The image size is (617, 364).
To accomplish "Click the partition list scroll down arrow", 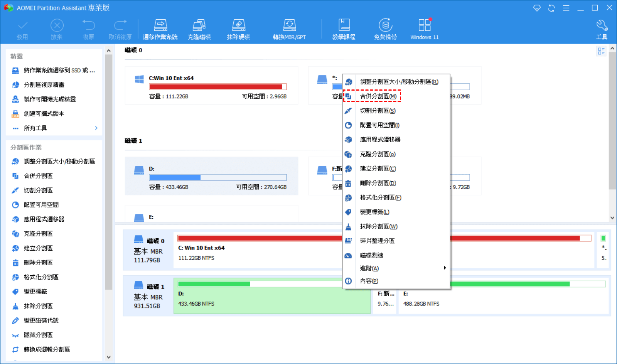I will [x=612, y=218].
